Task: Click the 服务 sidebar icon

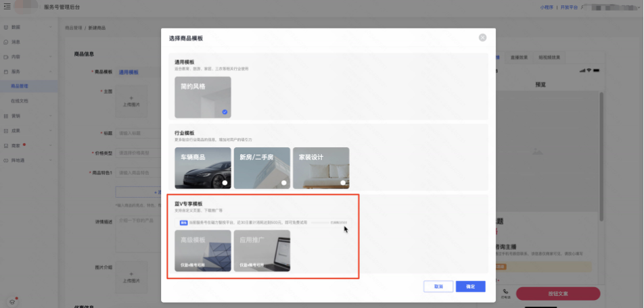Action: coord(5,72)
